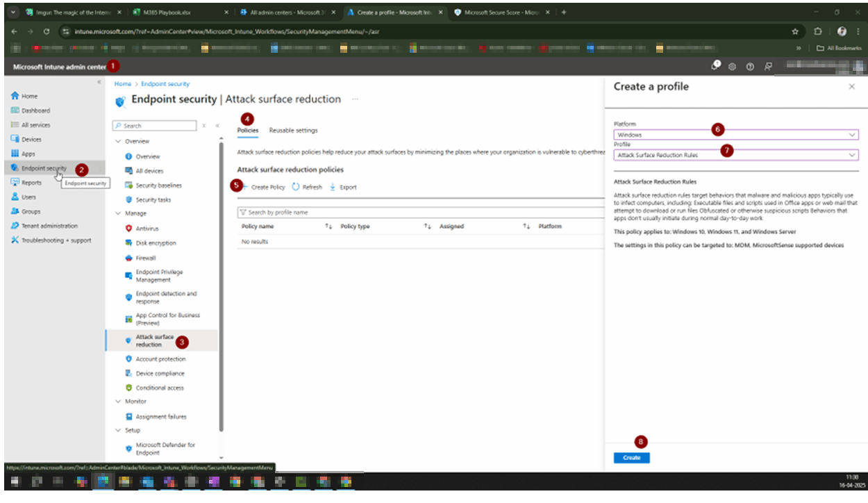Viewport: 868px width, 503px height.
Task: Open Troubleshooting + support
Action: [x=51, y=240]
